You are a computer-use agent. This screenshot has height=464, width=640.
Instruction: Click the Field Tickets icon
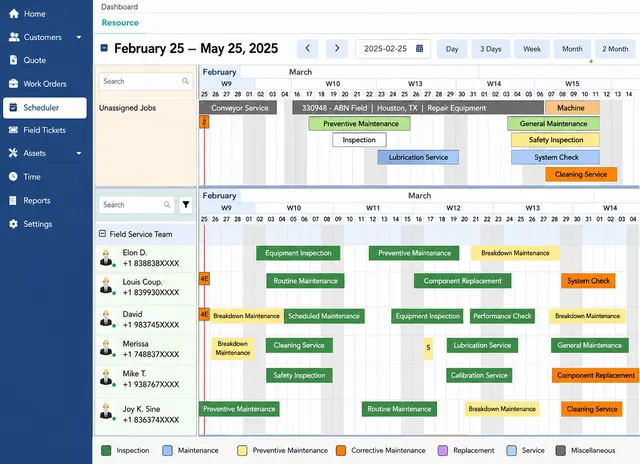coord(13,130)
